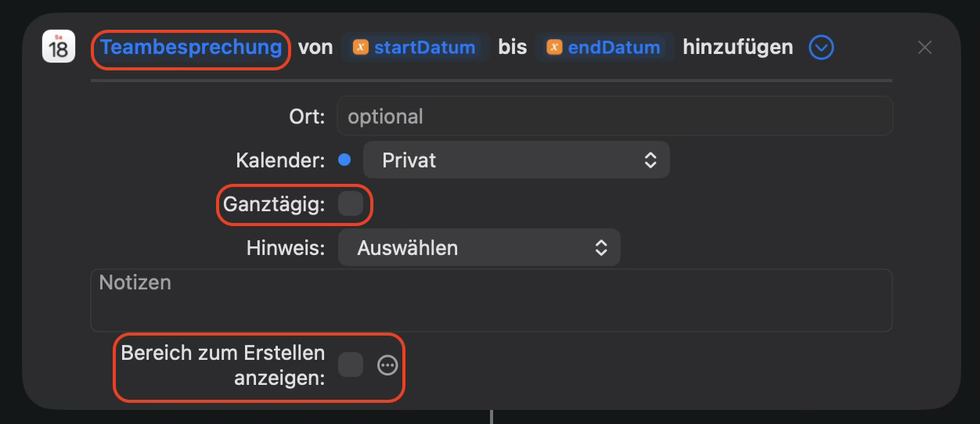This screenshot has width=980, height=424.
Task: Click the orange variable icon inside endDatum
Action: [554, 48]
